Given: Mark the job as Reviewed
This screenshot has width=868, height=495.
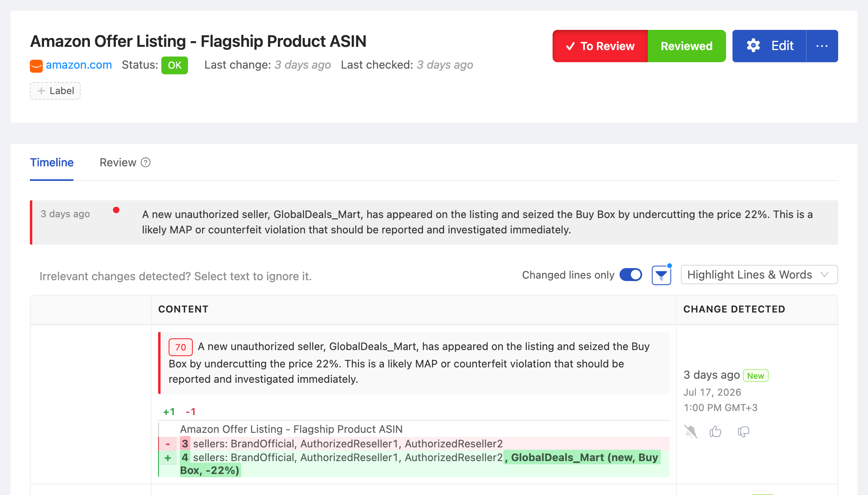Looking at the screenshot, I should pyautogui.click(x=686, y=46).
